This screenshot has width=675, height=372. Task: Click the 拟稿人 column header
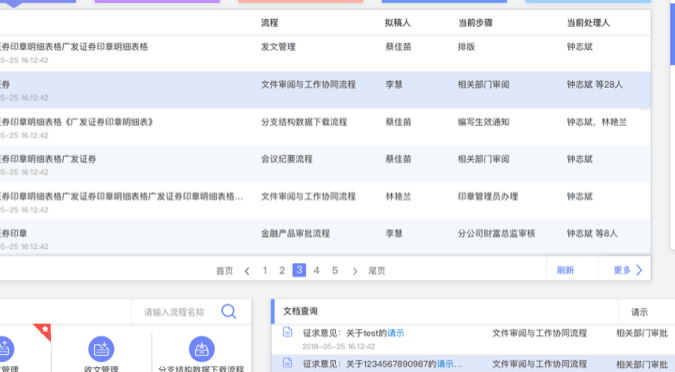(398, 23)
